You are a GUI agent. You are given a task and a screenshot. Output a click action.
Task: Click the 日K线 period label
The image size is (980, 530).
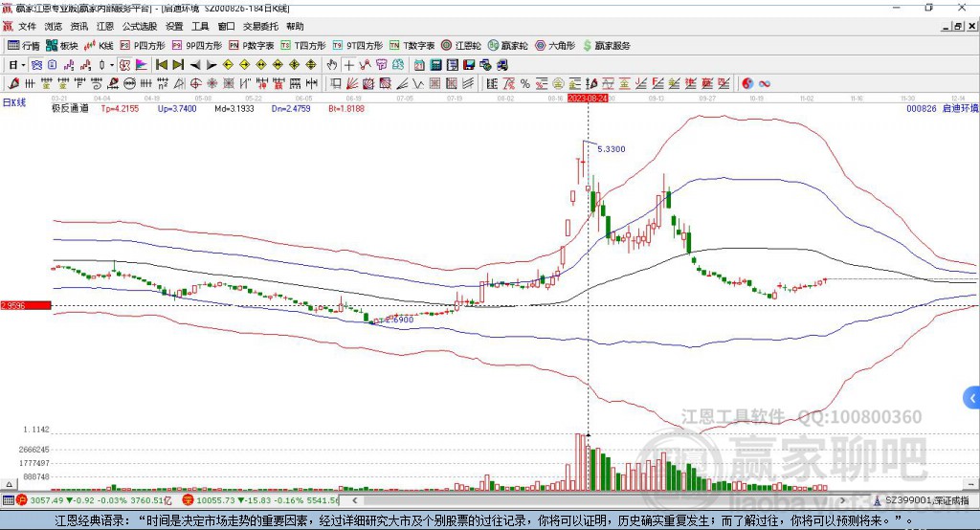(14, 102)
